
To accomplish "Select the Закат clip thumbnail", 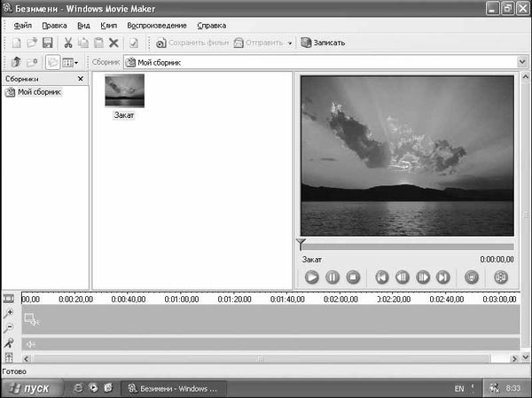I will [124, 92].
